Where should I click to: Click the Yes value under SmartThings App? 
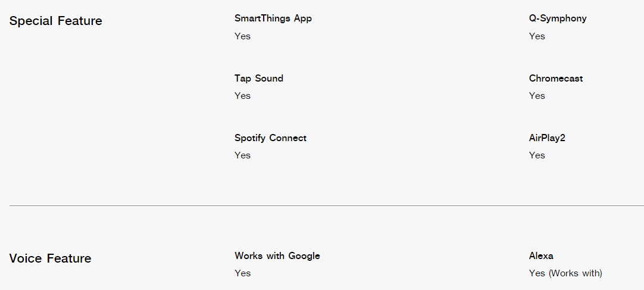click(x=242, y=36)
